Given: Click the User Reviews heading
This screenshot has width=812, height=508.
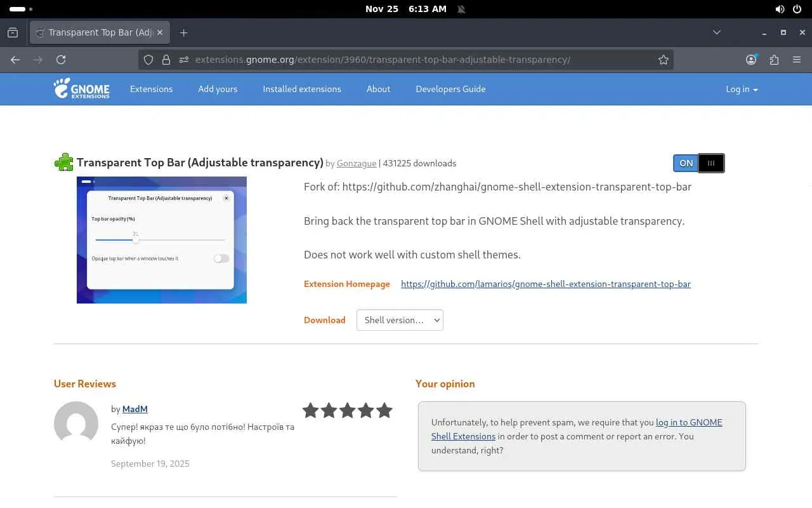Looking at the screenshot, I should (85, 384).
